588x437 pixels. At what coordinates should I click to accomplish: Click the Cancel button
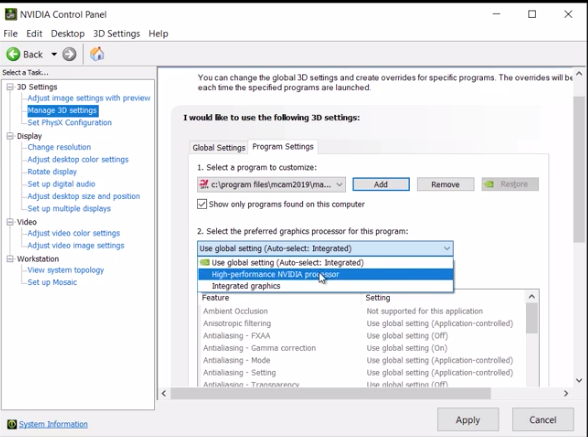coord(543,420)
